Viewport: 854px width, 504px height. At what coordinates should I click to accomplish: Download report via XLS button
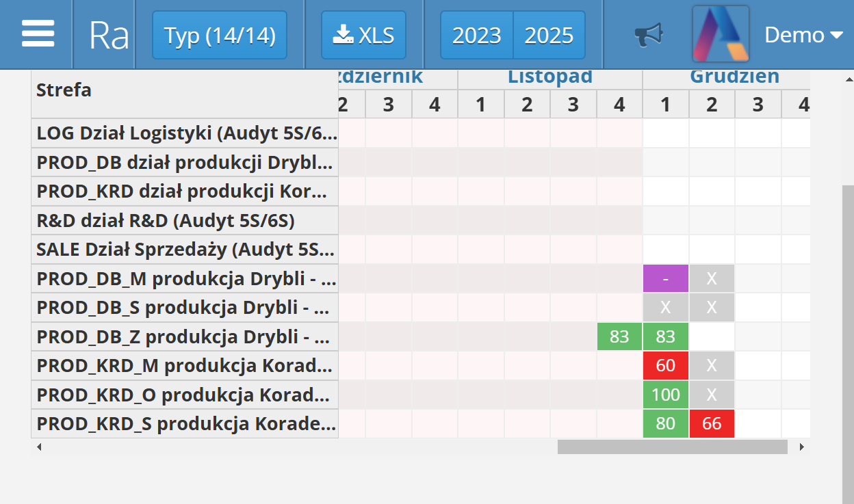[363, 35]
